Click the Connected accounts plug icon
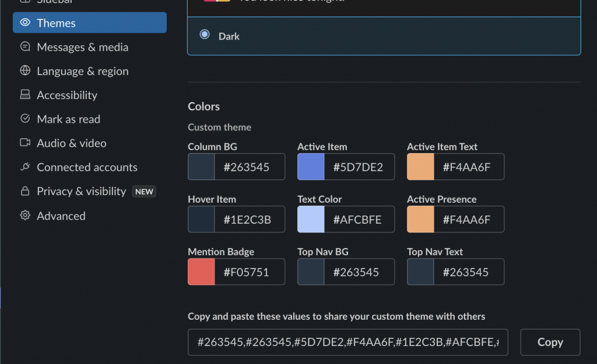The width and height of the screenshot is (597, 364). 25,167
